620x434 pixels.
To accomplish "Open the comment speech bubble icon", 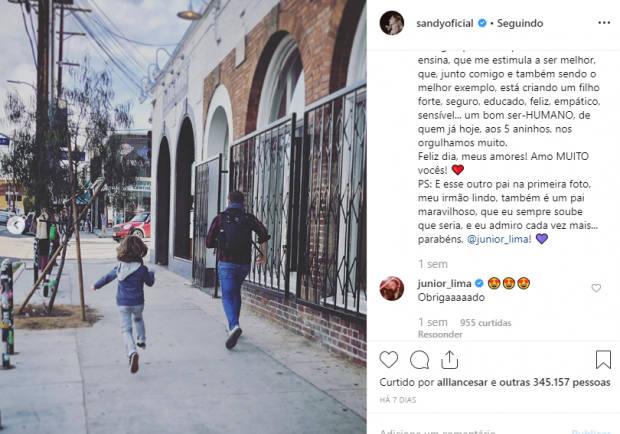I will (419, 360).
